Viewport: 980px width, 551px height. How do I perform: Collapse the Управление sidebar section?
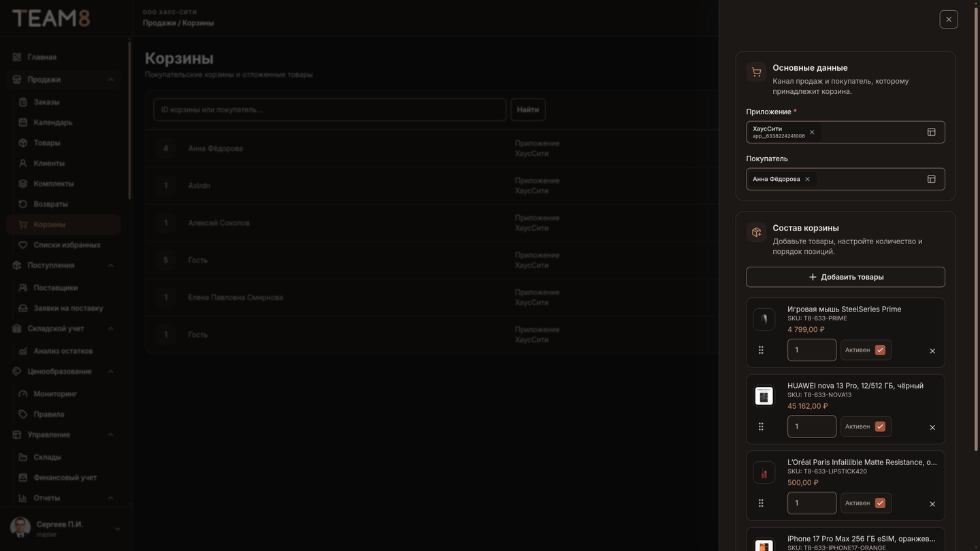110,435
